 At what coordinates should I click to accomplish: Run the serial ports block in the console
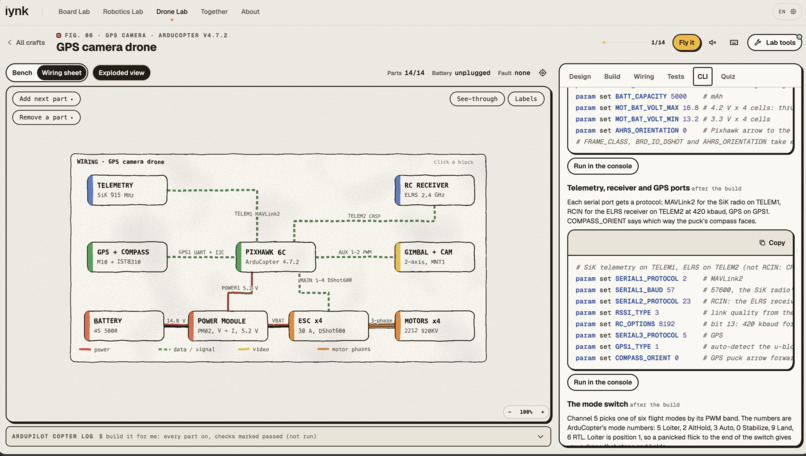pos(603,382)
